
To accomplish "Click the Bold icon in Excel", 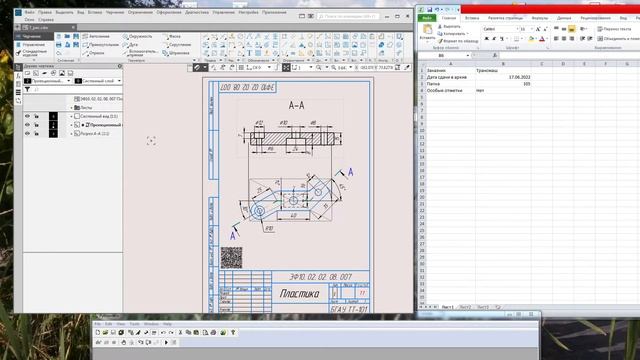I will pyautogui.click(x=486, y=38).
